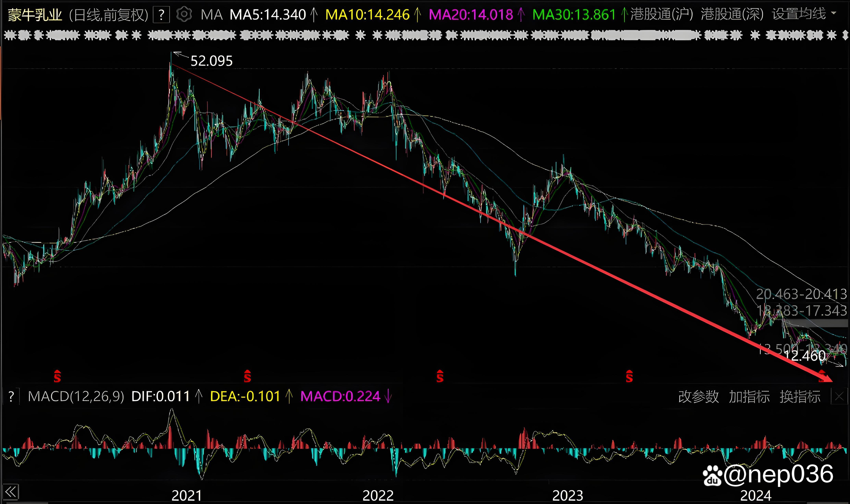Viewport: 850px width, 504px height.
Task: Click the 52.095 high price label
Action: [x=211, y=61]
